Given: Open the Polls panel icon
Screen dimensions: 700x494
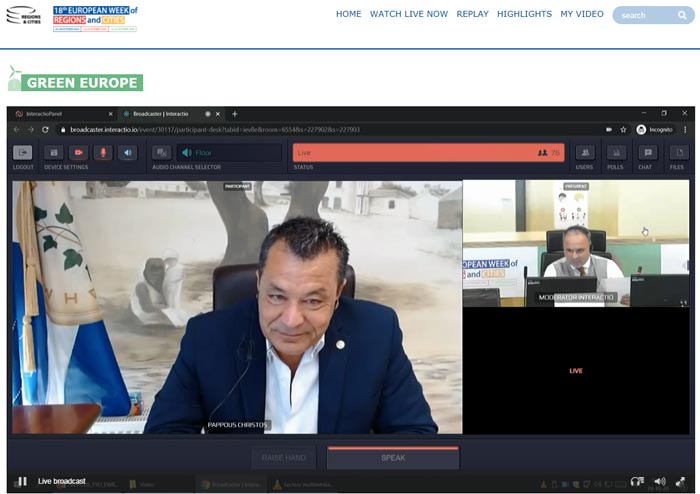Looking at the screenshot, I should tap(616, 153).
